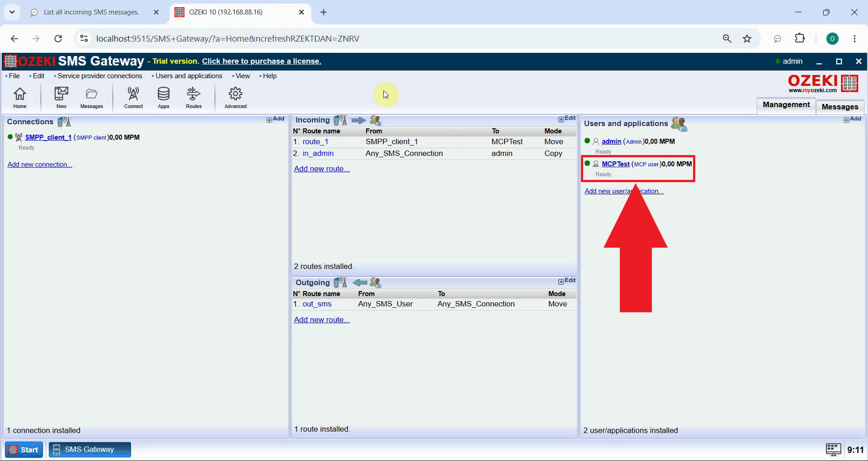Image resolution: width=868 pixels, height=461 pixels.
Task: Click the Edit icon in Incoming panel
Action: [x=567, y=118]
